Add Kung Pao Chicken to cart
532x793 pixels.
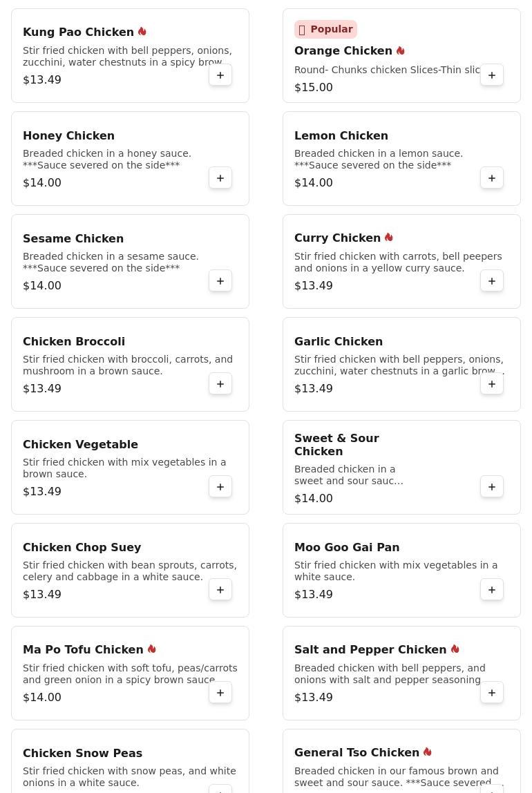tap(220, 75)
